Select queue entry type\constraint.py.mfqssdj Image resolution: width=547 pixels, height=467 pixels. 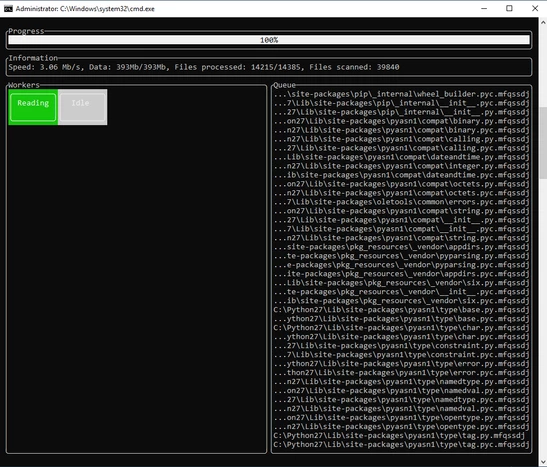click(401, 346)
